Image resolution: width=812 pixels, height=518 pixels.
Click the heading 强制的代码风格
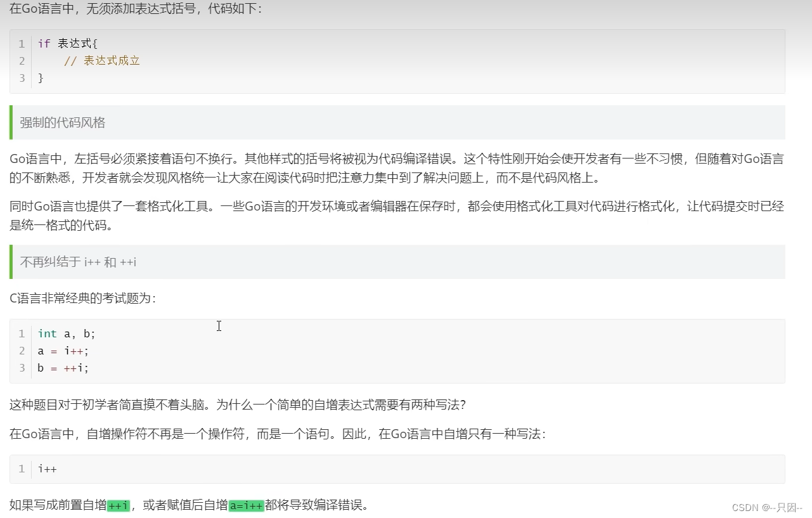(x=63, y=122)
